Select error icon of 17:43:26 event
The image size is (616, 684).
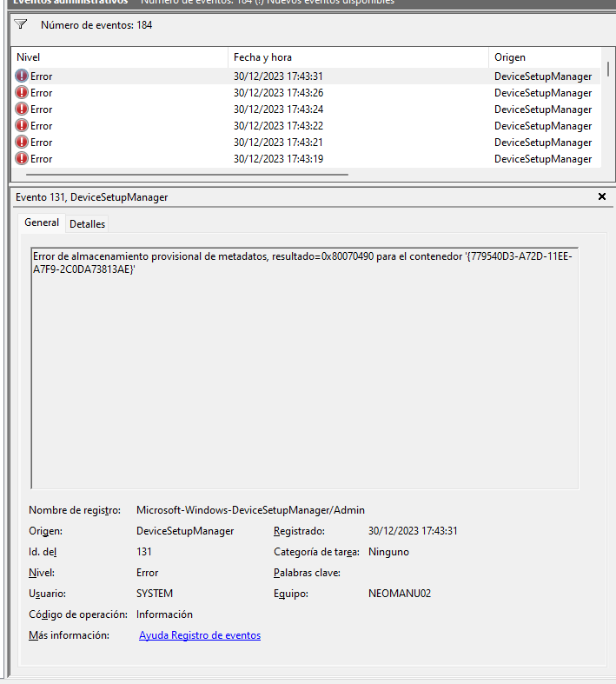[x=22, y=92]
